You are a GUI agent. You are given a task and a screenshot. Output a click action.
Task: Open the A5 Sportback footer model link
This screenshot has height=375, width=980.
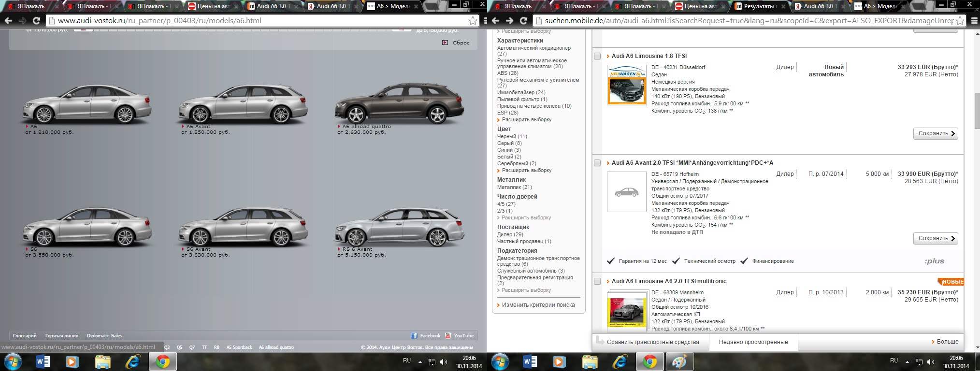pos(239,347)
